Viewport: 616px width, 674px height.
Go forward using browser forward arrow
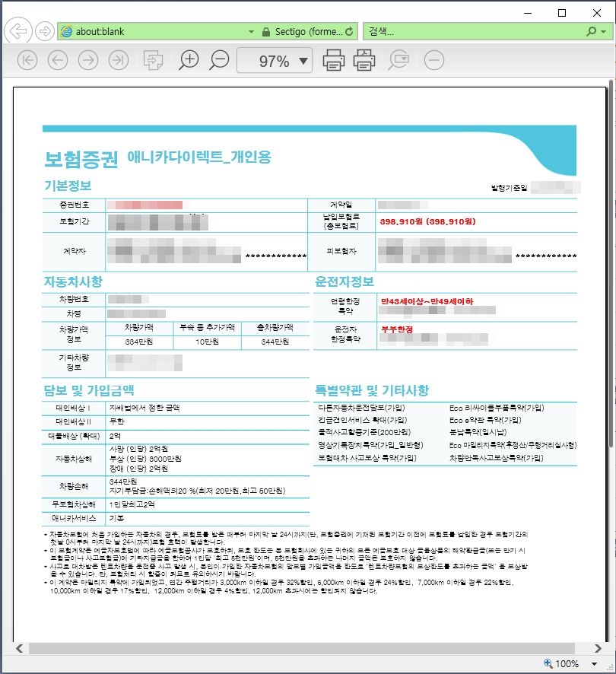45,31
